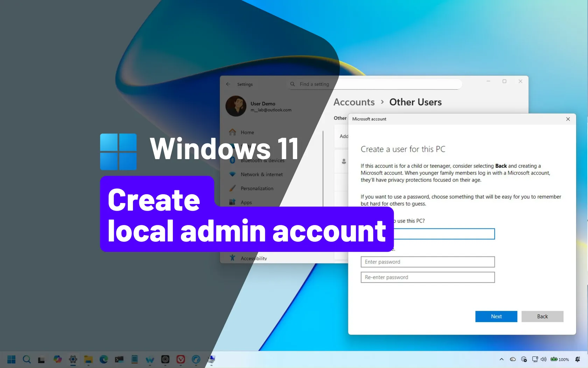The image size is (588, 368).
Task: Click the volume speaker icon in system tray
Action: pyautogui.click(x=544, y=359)
